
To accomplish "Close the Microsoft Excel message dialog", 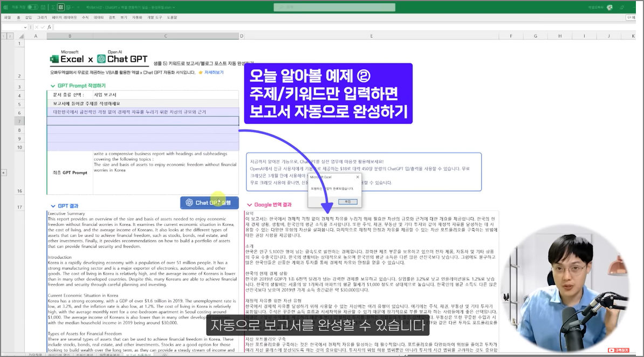I will 357,177.
